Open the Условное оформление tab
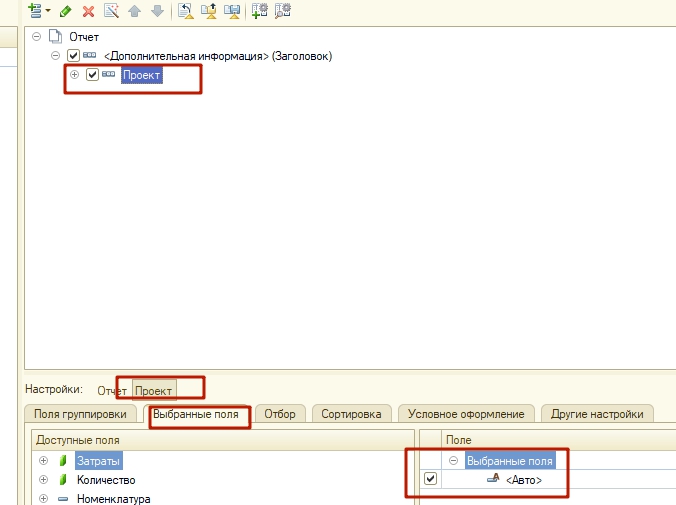Screen dimensions: 676x505 (466, 413)
